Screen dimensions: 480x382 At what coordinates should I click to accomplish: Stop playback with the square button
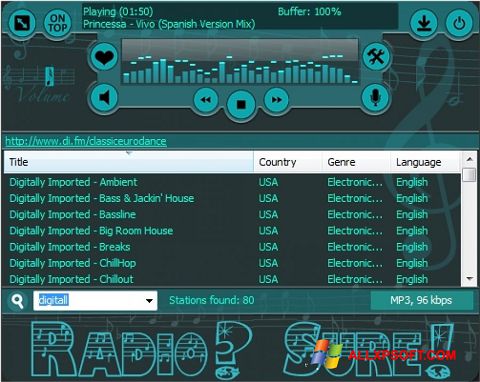coord(241,104)
